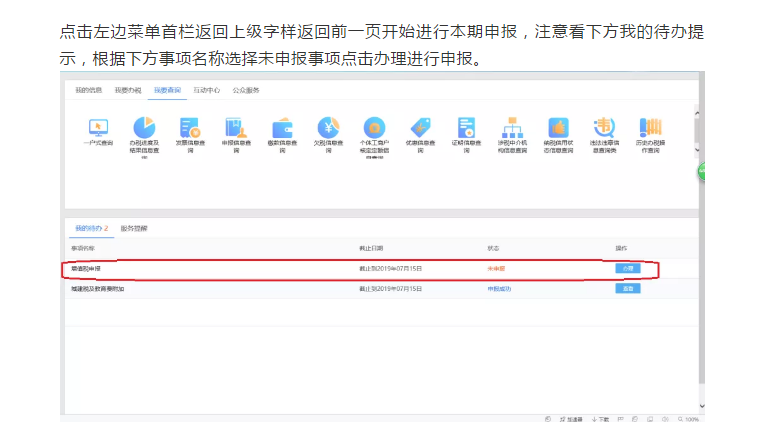Select the 我的待办 tab
Screen dimensions: 769x448
click(x=91, y=228)
